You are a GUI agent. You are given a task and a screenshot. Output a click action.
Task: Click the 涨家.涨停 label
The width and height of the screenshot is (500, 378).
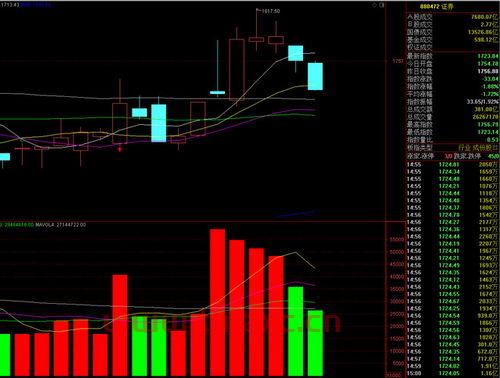click(x=420, y=156)
